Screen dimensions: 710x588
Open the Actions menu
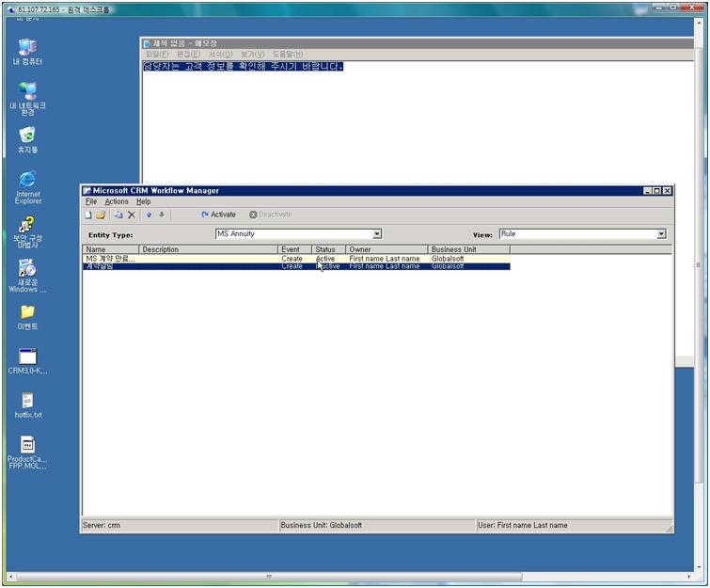click(x=117, y=201)
